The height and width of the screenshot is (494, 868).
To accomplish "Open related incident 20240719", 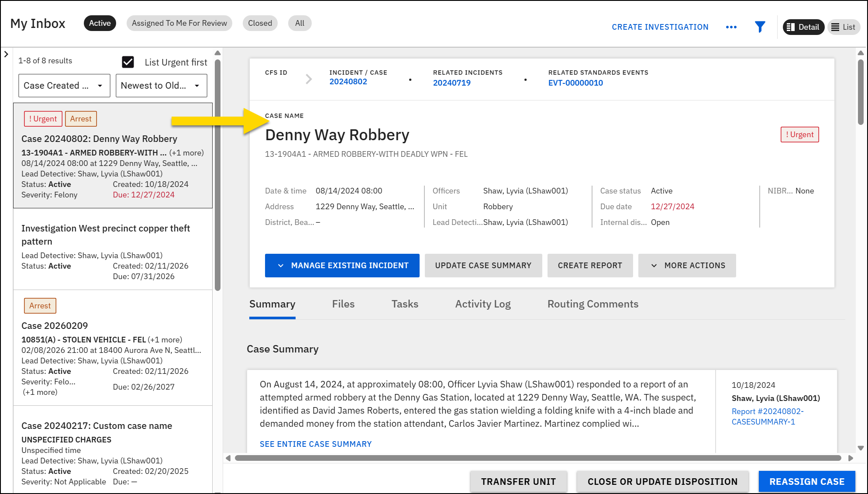I will point(452,83).
